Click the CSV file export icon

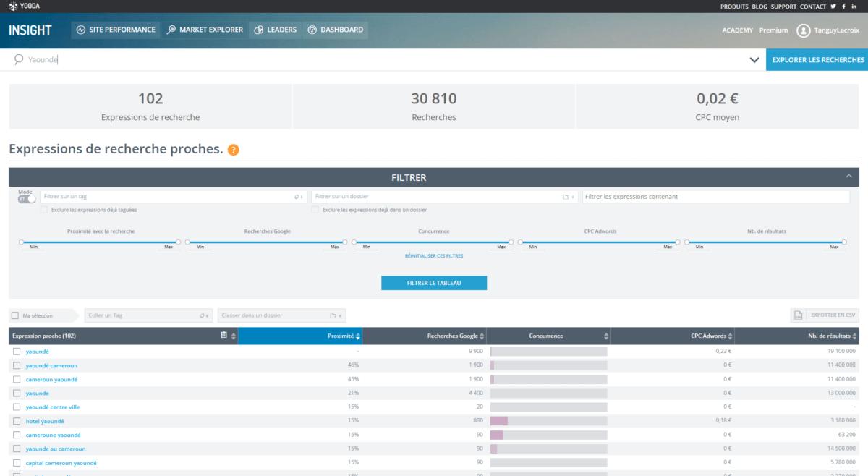[799, 315]
